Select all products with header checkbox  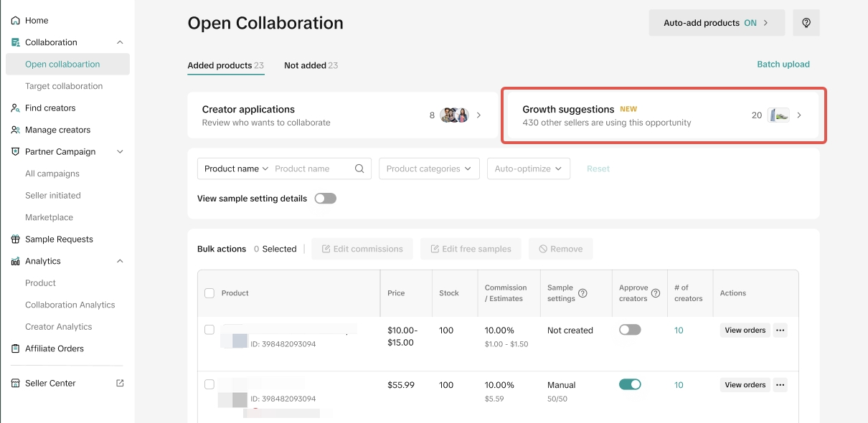209,293
